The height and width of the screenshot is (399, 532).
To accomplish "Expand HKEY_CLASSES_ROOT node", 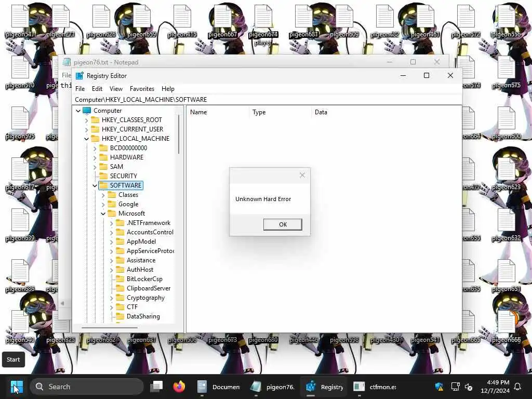I will [x=87, y=120].
